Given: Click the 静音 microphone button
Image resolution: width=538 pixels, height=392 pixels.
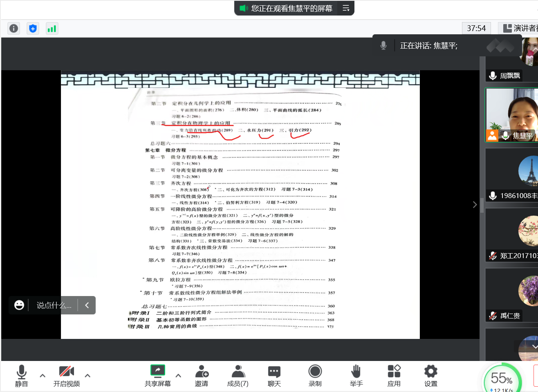Looking at the screenshot, I should pyautogui.click(x=22, y=376).
